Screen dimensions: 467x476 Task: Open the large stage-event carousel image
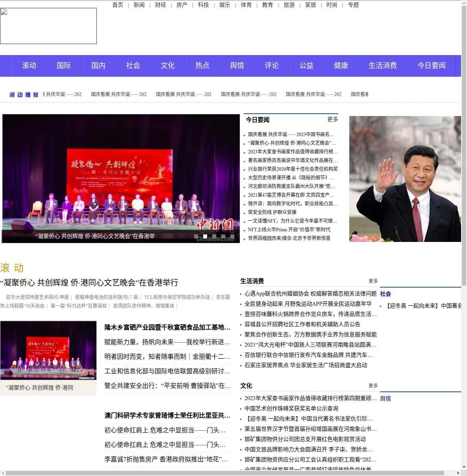121,179
